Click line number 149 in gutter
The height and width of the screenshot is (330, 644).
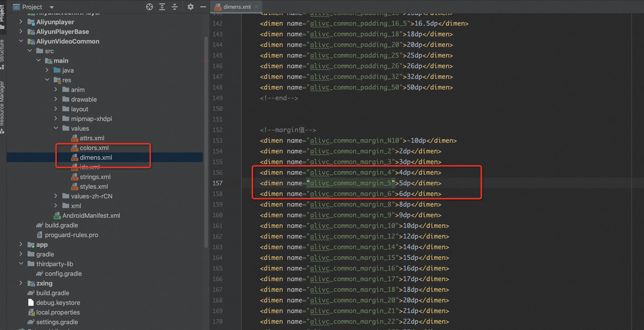click(x=217, y=98)
